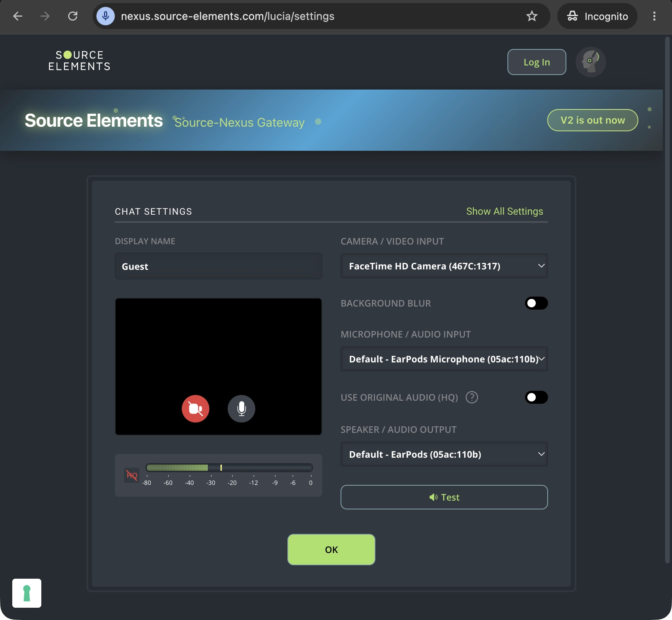Edit the Display Name field
Image resolution: width=672 pixels, height=620 pixels.
point(218,266)
